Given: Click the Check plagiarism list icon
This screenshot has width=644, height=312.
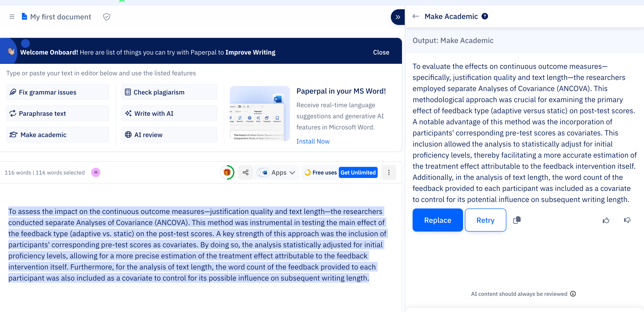Looking at the screenshot, I should 128,92.
